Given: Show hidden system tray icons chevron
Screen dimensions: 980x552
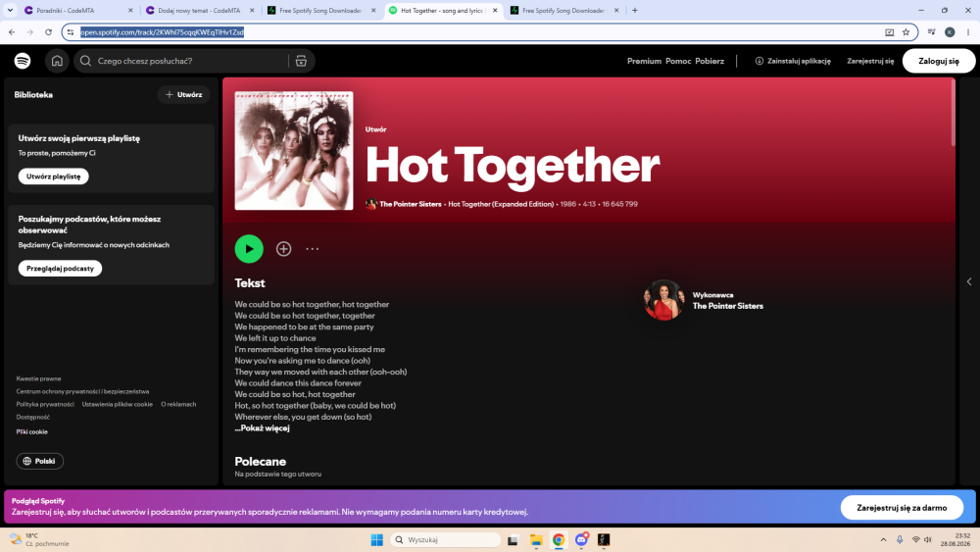Looking at the screenshot, I should [883, 539].
